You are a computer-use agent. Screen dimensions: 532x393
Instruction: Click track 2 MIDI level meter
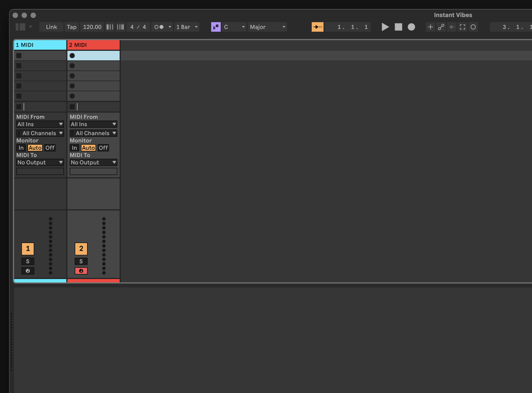[x=104, y=246]
